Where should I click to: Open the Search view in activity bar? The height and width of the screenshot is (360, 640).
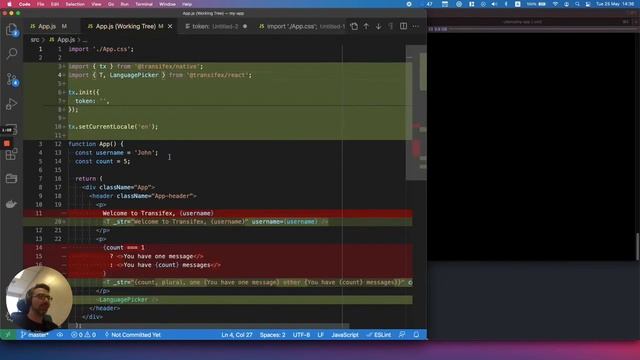(x=11, y=53)
